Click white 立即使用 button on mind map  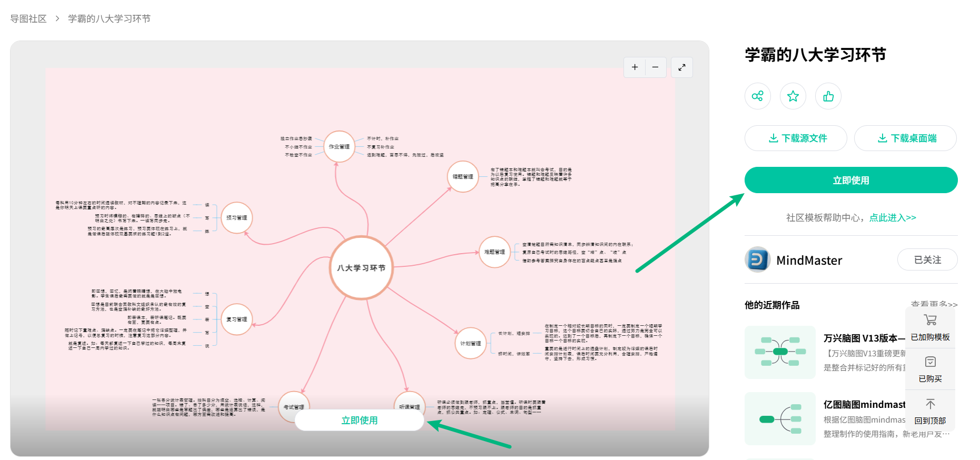click(x=359, y=420)
